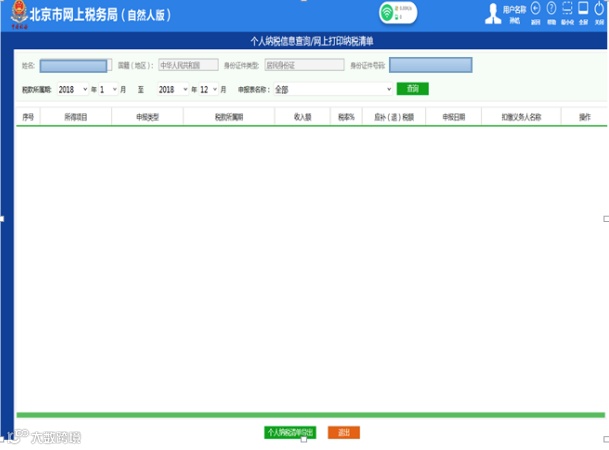Click the 扣缴义务人名称 column header
The width and height of the screenshot is (609, 450).
click(521, 117)
